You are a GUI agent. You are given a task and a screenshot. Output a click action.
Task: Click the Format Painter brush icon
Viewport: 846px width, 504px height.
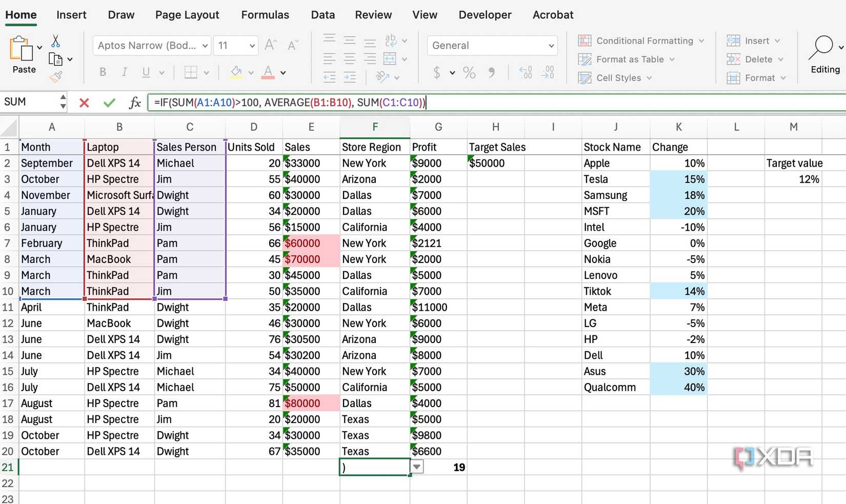[x=55, y=77]
